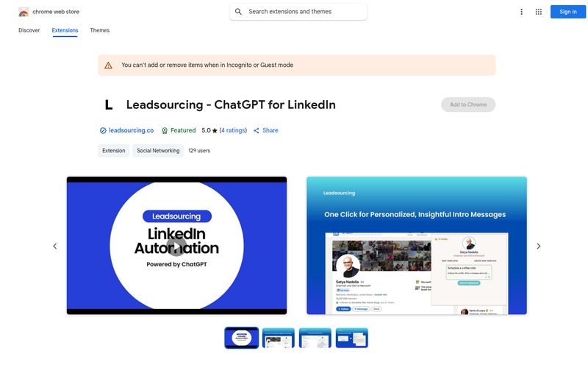Click the Sign in button
588x365 pixels.
coord(567,12)
